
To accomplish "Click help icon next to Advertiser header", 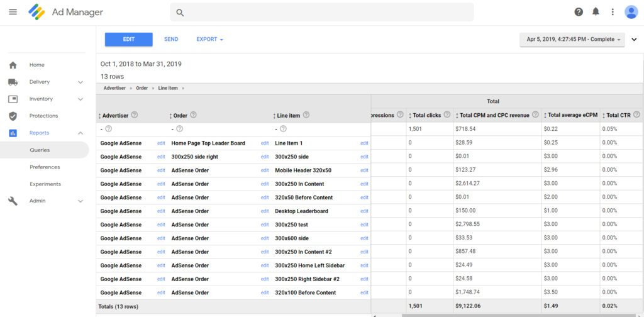I will point(134,115).
